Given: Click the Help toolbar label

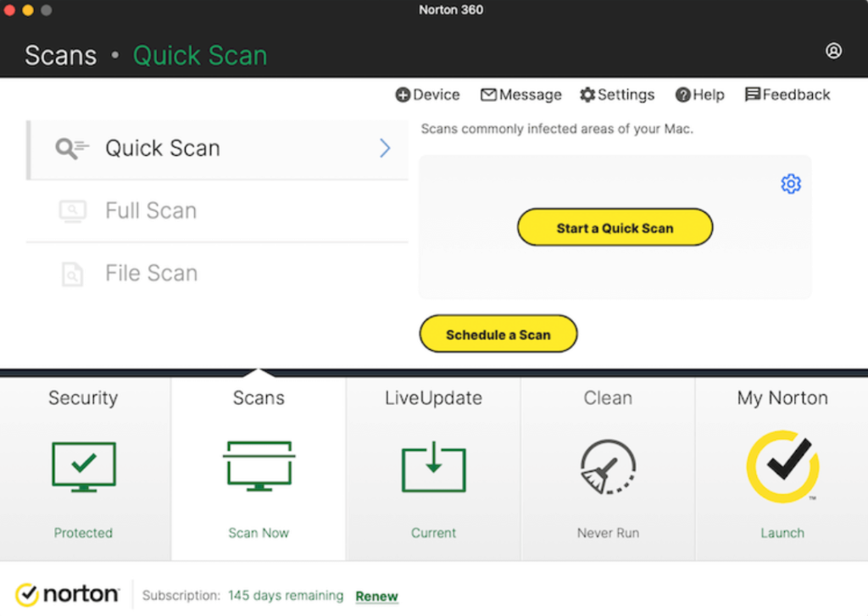Looking at the screenshot, I should click(709, 95).
